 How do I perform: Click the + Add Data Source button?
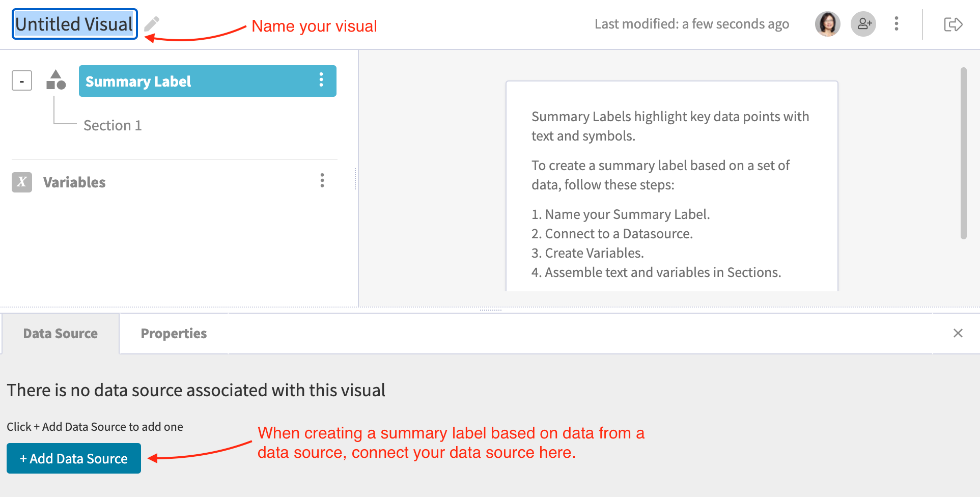click(73, 458)
